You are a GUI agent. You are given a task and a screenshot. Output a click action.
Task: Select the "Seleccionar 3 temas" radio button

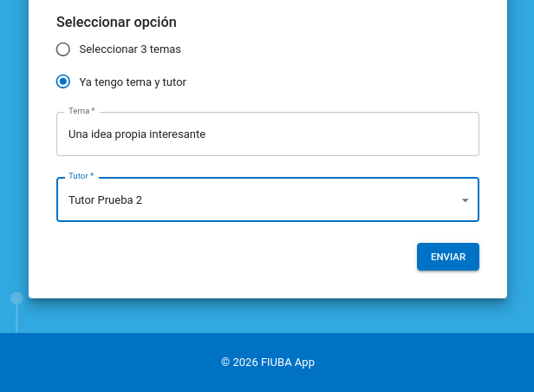tap(63, 49)
